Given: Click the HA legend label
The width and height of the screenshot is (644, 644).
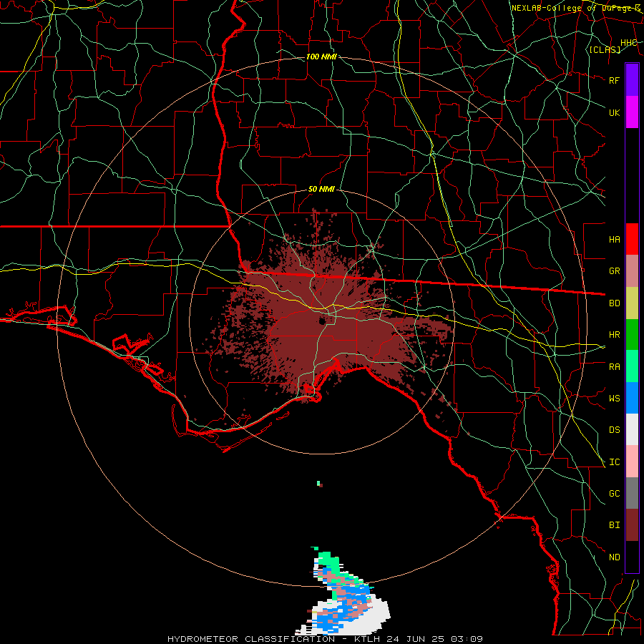Looking at the screenshot, I should click(x=614, y=240).
